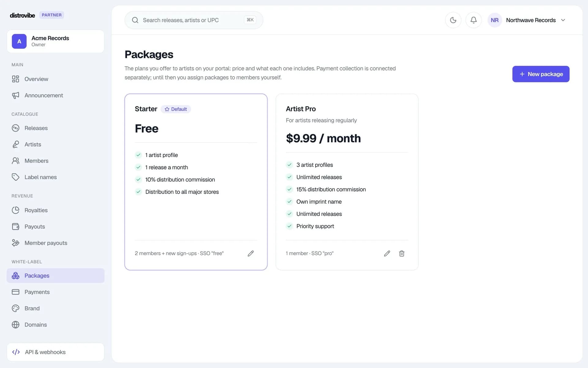Open the Acme Records workspace switcher
588x368 pixels.
[55, 41]
